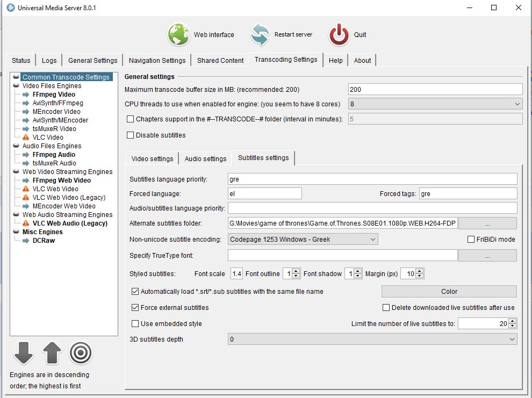Go to General Settings tab

[92, 60]
